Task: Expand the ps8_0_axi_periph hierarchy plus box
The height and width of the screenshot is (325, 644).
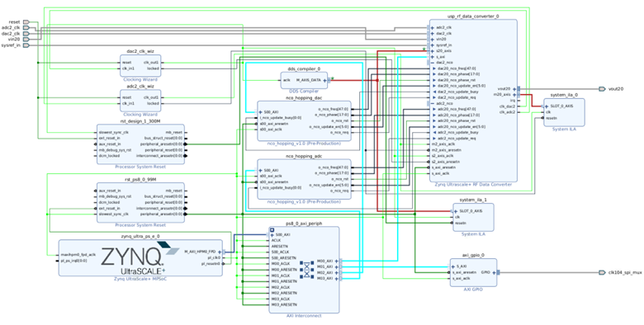Action: (x=272, y=230)
